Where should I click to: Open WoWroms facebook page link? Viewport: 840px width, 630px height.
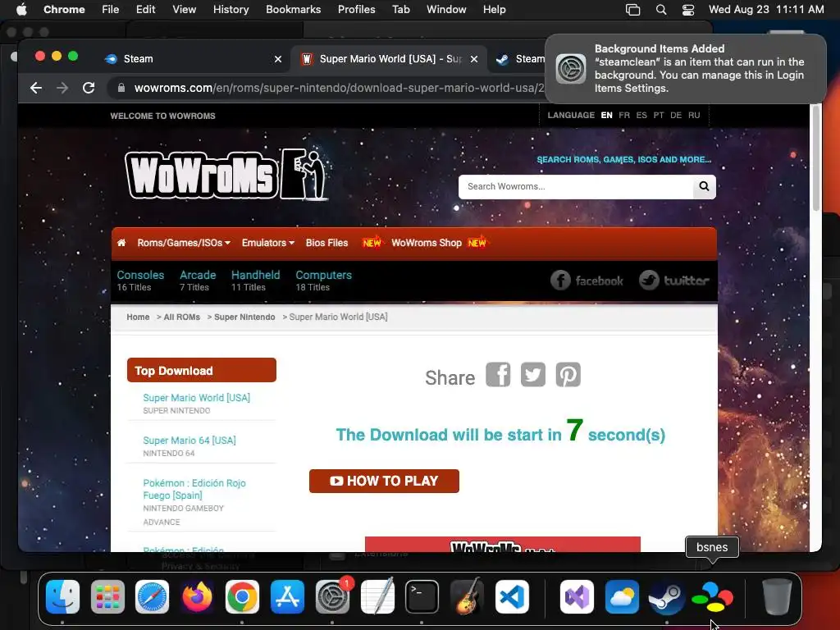point(587,281)
